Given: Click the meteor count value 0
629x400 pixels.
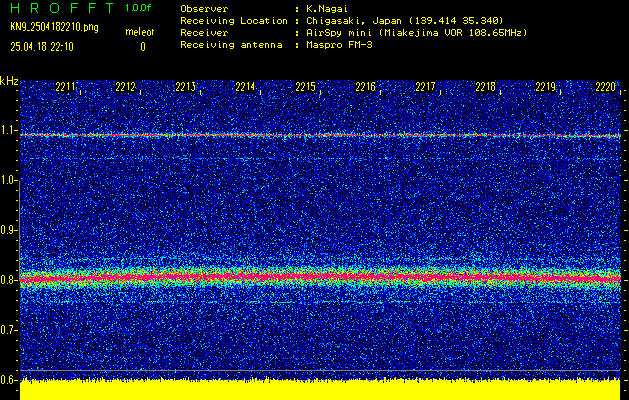Looking at the screenshot, I should pyautogui.click(x=143, y=47).
